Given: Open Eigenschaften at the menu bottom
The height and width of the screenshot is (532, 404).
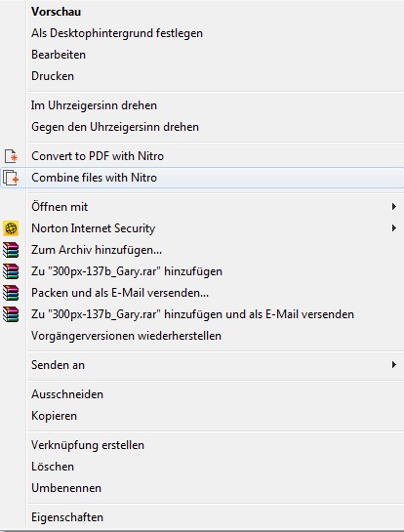Looking at the screenshot, I should point(67,517).
